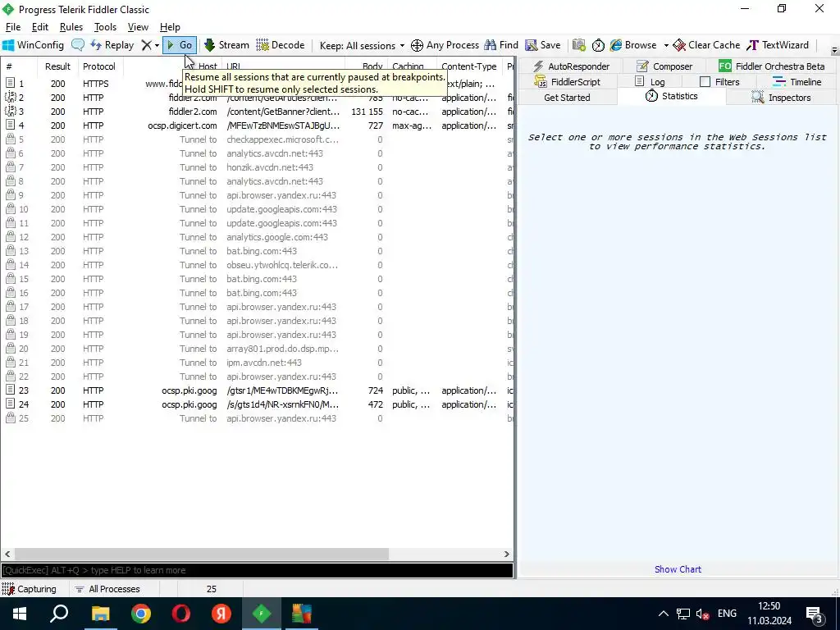Open the Edit menu

click(40, 27)
